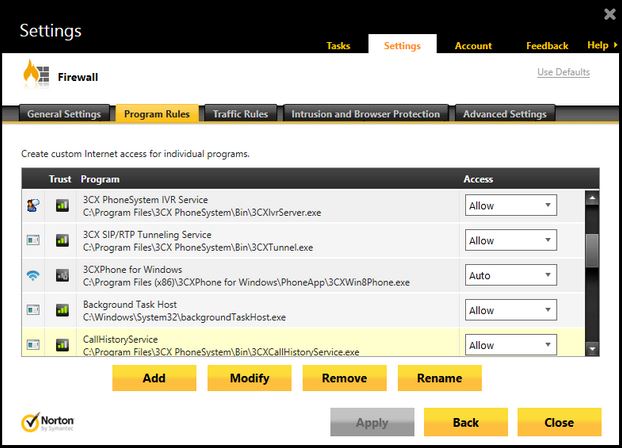Open Intrusion and Browser Protection tab
The height and width of the screenshot is (448, 622).
(365, 114)
